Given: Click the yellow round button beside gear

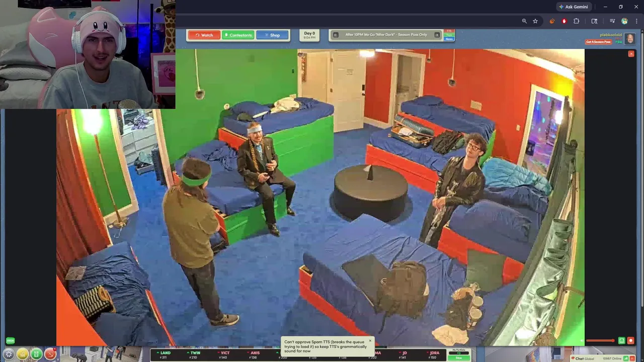Looking at the screenshot, I should pyautogui.click(x=23, y=354).
